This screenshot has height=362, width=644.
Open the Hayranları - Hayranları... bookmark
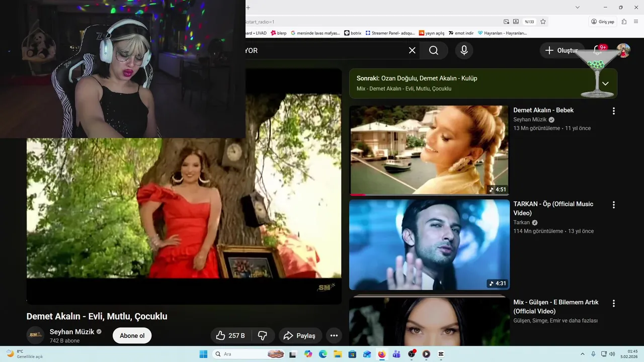pos(502,33)
